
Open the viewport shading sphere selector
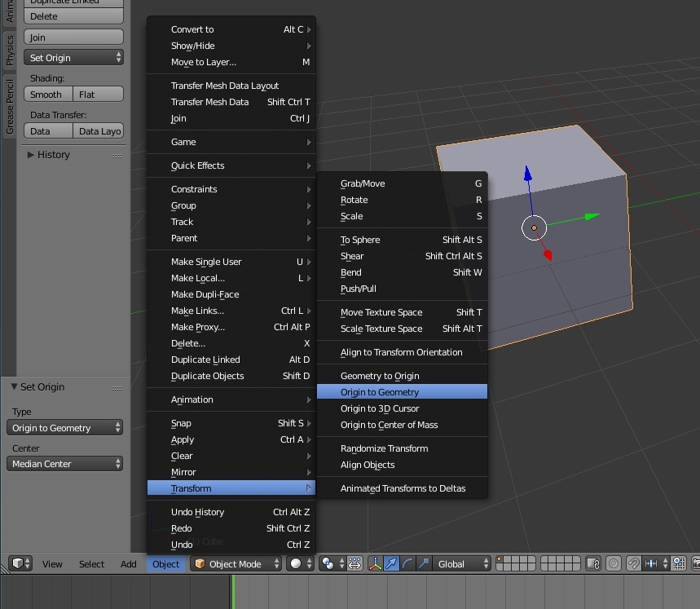click(301, 563)
